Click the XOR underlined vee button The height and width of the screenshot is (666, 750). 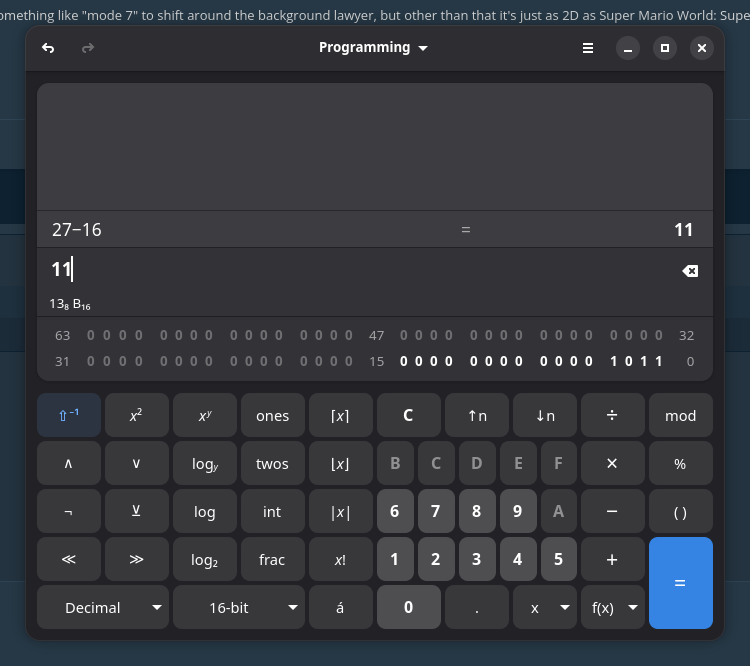(137, 511)
